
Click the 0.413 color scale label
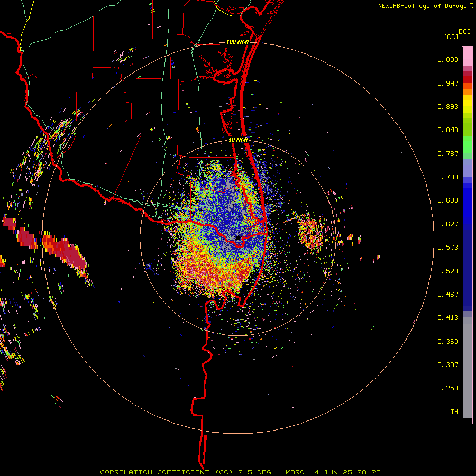[x=448, y=318]
